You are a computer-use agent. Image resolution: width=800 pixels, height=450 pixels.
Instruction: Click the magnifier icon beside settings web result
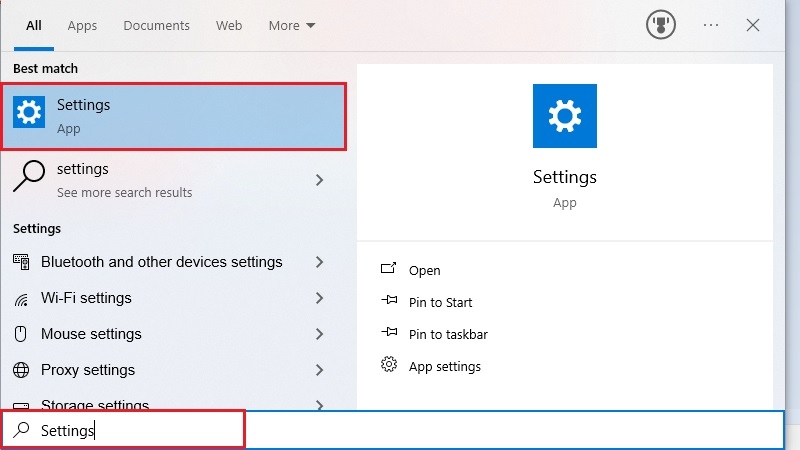[x=29, y=176]
